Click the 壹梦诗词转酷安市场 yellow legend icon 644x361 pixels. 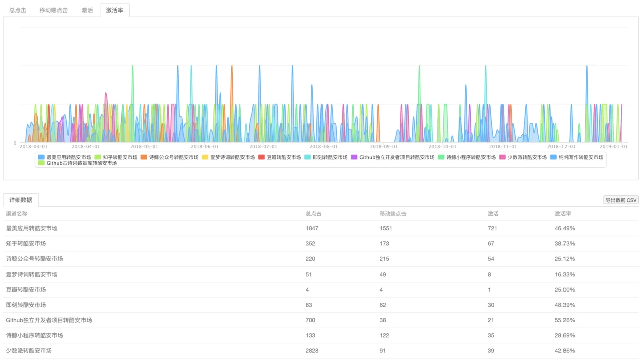pyautogui.click(x=205, y=157)
